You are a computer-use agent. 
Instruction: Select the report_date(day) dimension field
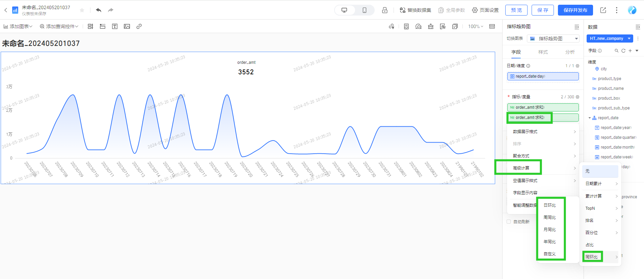click(543, 76)
